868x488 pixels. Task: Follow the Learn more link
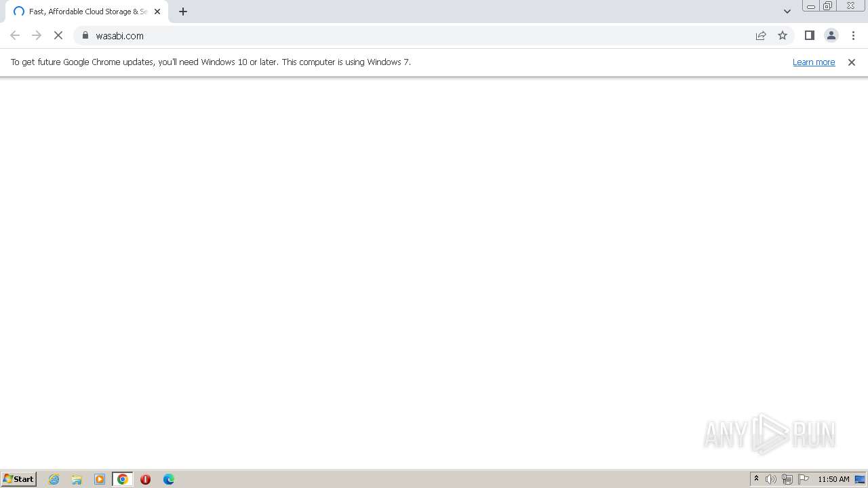click(814, 62)
